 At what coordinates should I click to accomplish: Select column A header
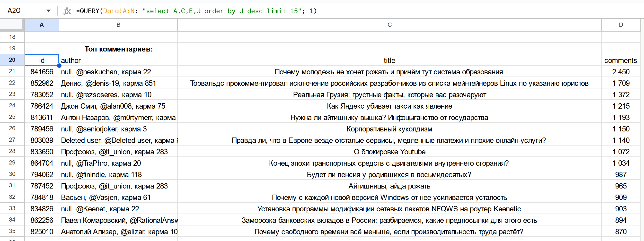[x=42, y=25]
